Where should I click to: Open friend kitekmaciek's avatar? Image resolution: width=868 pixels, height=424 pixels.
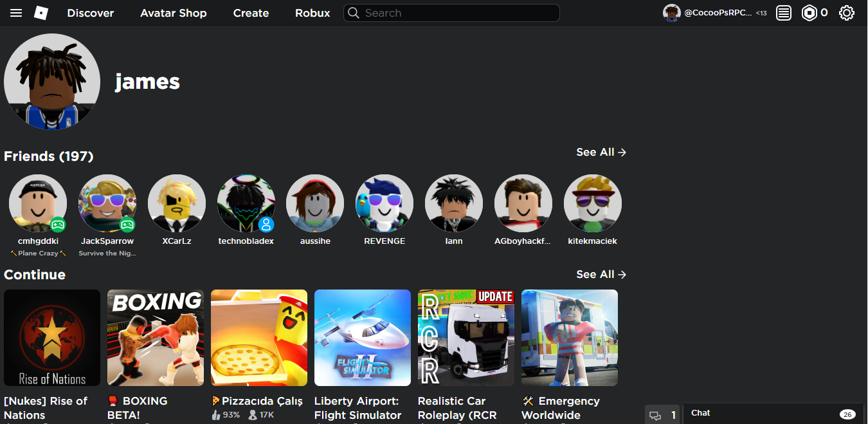pos(593,203)
